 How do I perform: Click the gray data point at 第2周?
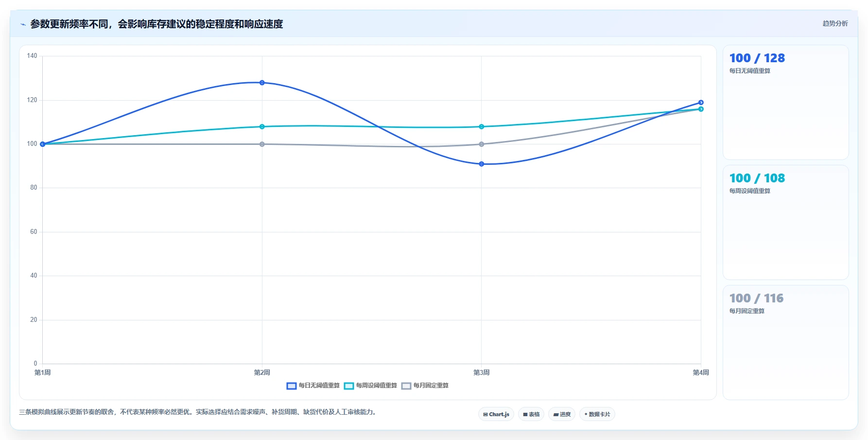(262, 144)
